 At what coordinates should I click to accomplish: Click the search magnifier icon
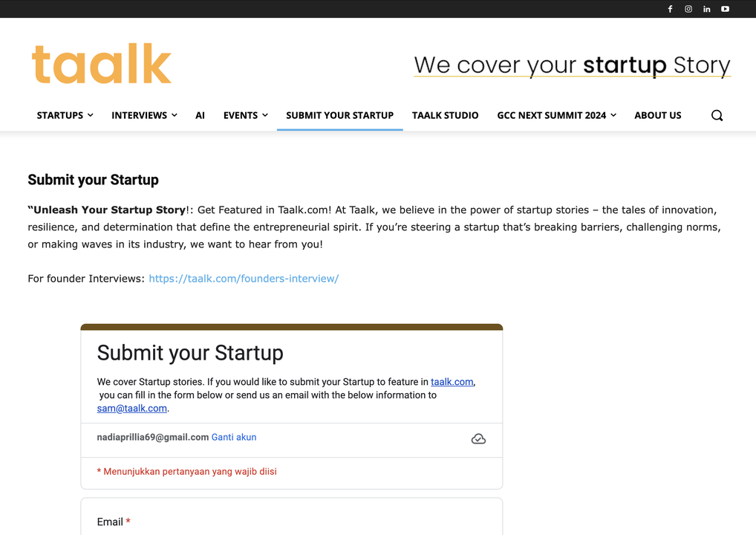717,115
